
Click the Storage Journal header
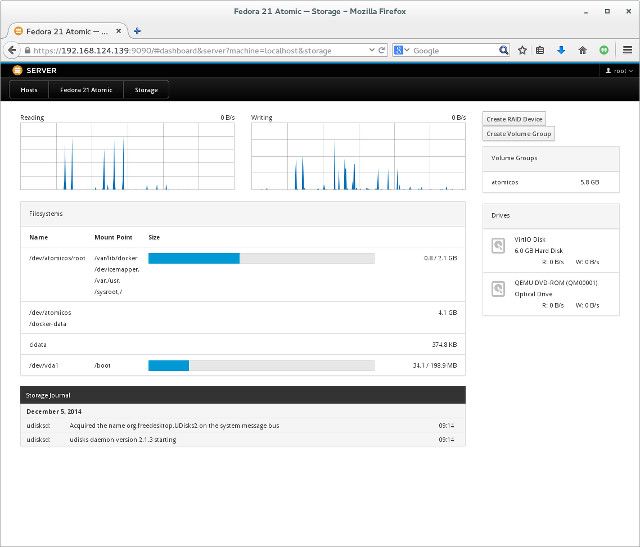pyautogui.click(x=242, y=395)
